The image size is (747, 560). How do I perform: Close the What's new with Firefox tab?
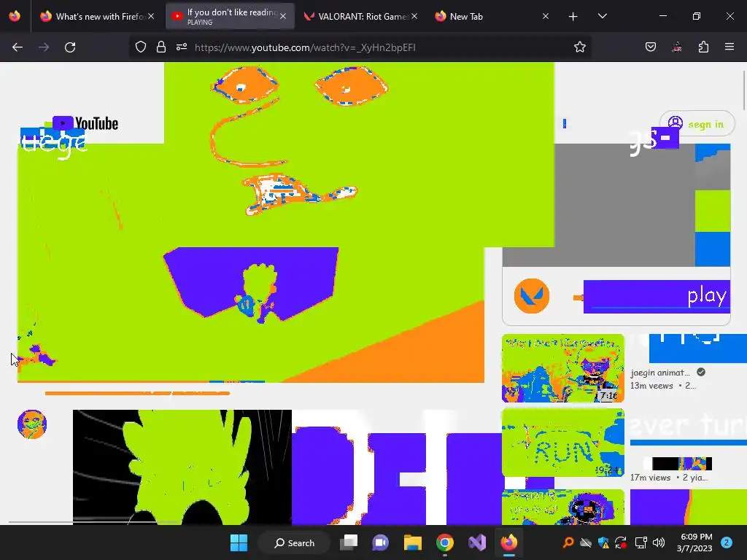click(x=151, y=16)
